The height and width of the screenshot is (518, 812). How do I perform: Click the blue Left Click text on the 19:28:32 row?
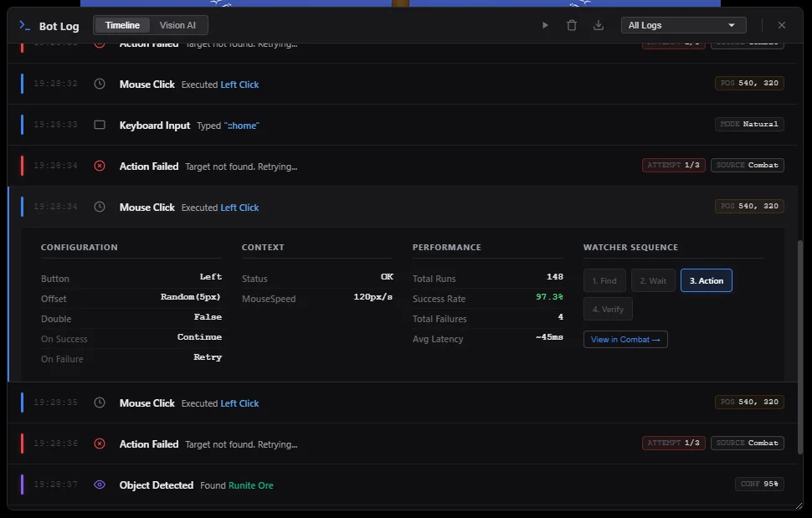pyautogui.click(x=239, y=85)
